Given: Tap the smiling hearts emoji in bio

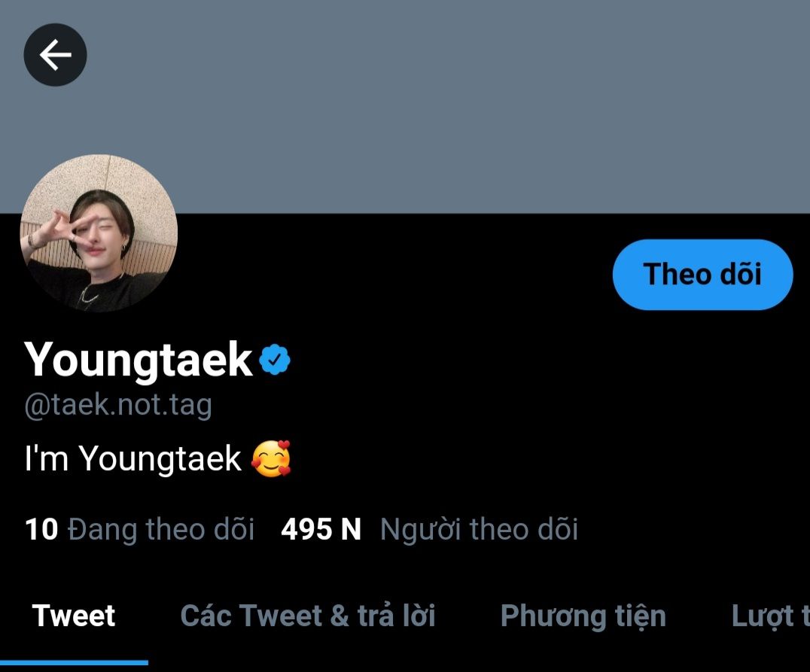Looking at the screenshot, I should point(271,459).
